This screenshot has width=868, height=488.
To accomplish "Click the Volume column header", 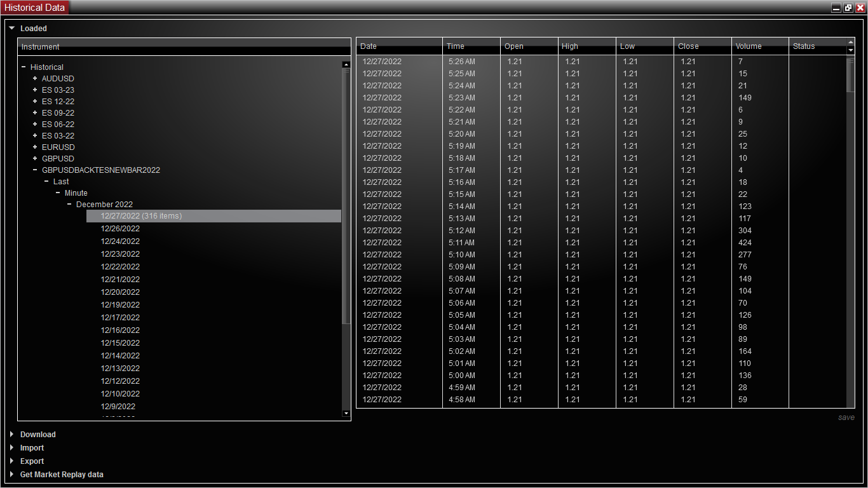I will click(x=761, y=46).
